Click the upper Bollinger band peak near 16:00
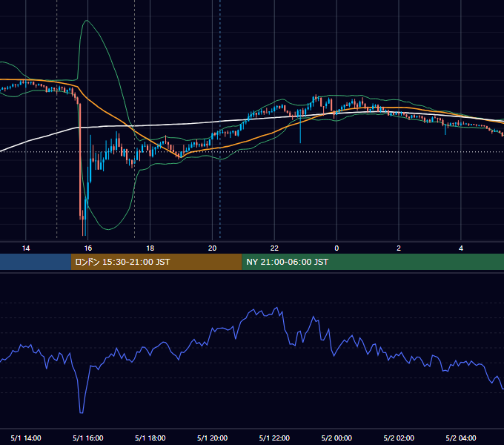Screen dimensions: 504x445 tap(87, 21)
